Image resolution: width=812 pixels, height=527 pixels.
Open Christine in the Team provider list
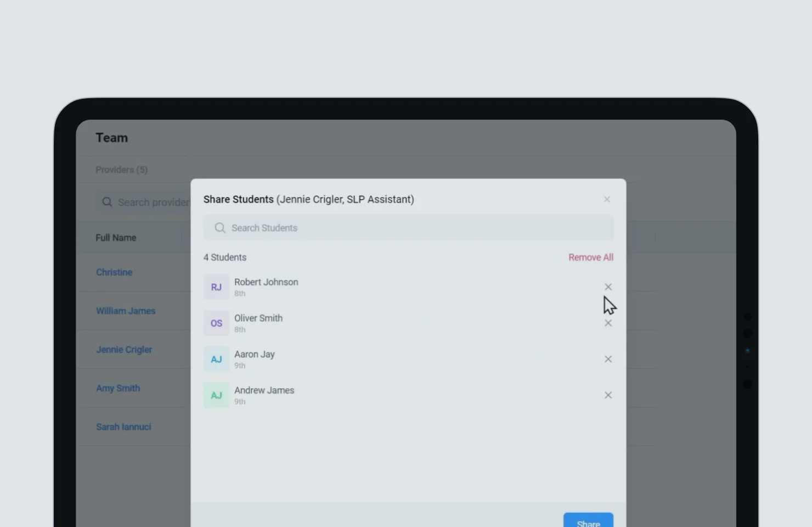point(114,272)
